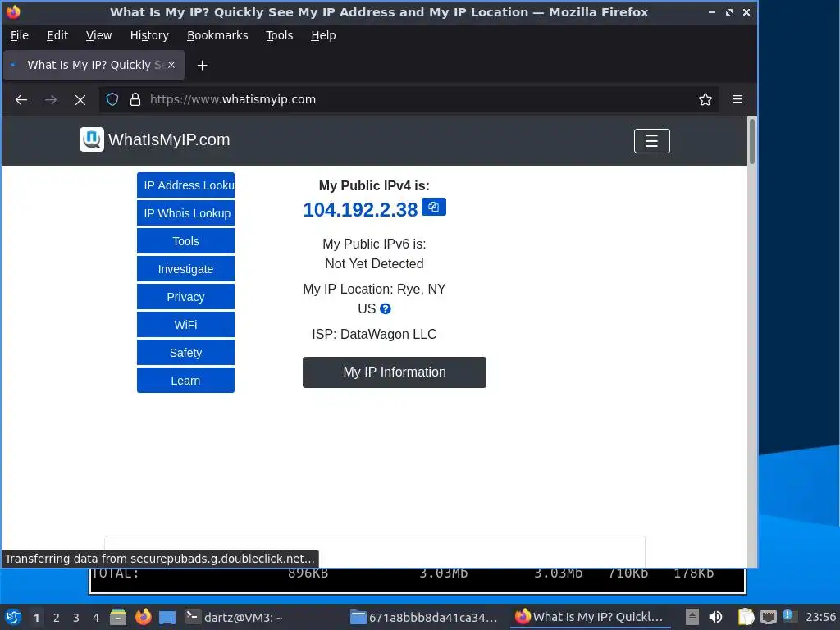Select the What Is My IP browser tab

(x=94, y=65)
